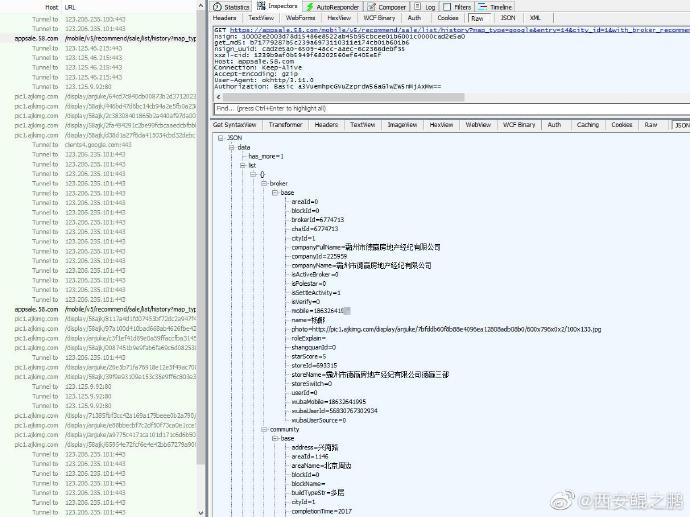The height and width of the screenshot is (517, 690).
Task: Select the completionTime=2017 entry
Action: pyautogui.click(x=321, y=511)
